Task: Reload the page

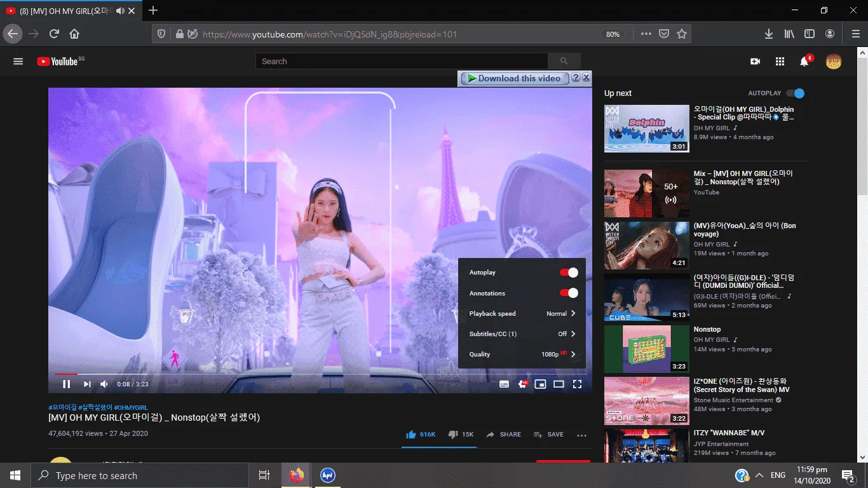Action: click(55, 34)
